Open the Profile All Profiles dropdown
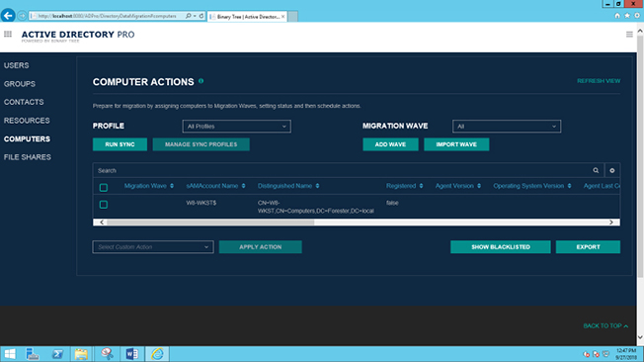The height and width of the screenshot is (362, 644). 237,127
